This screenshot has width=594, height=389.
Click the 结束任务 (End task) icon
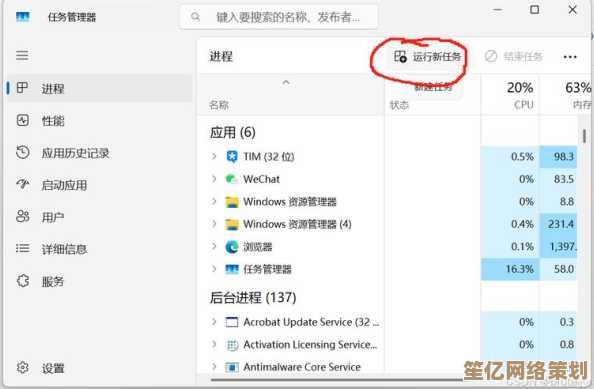point(491,56)
